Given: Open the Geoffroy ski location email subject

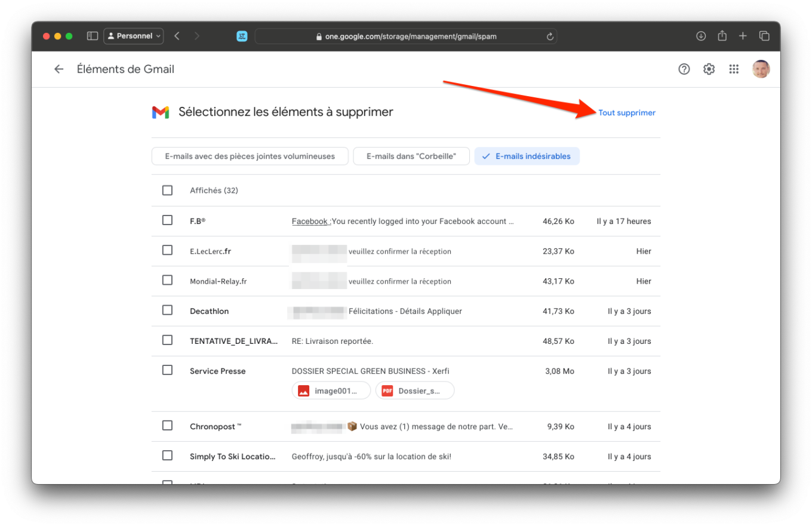Looking at the screenshot, I should pyautogui.click(x=371, y=457).
